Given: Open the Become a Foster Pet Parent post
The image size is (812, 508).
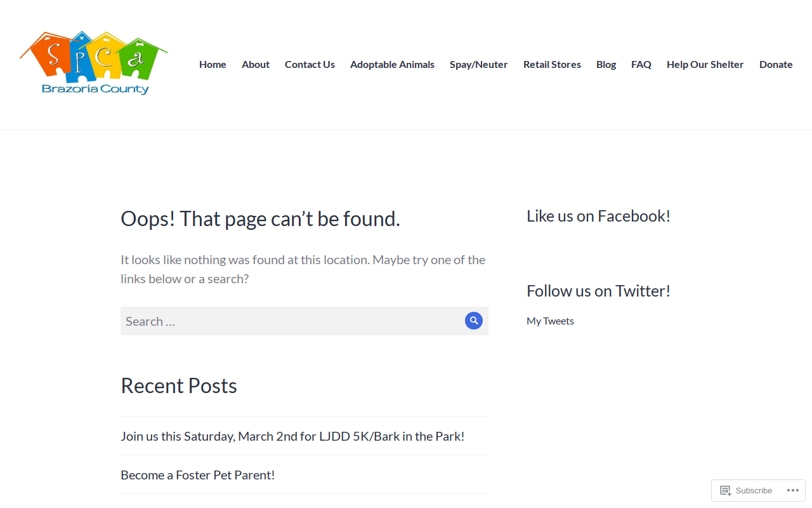Looking at the screenshot, I should point(198,475).
